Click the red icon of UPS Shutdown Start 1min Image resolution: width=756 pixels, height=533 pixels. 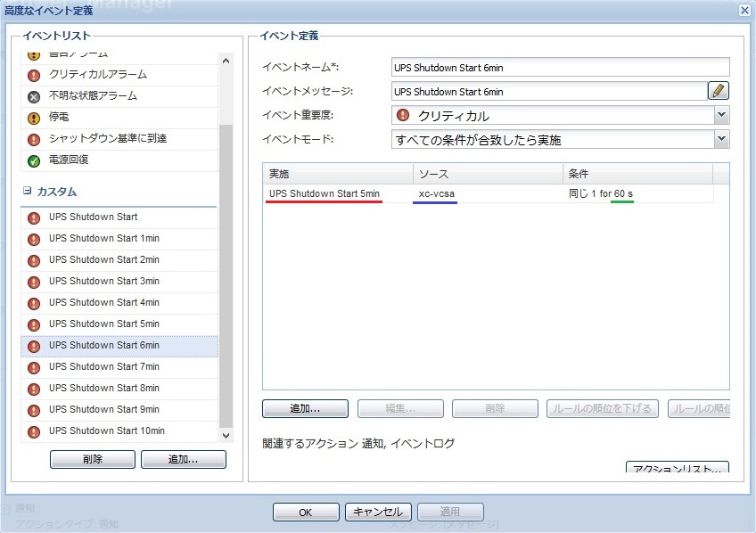34,239
